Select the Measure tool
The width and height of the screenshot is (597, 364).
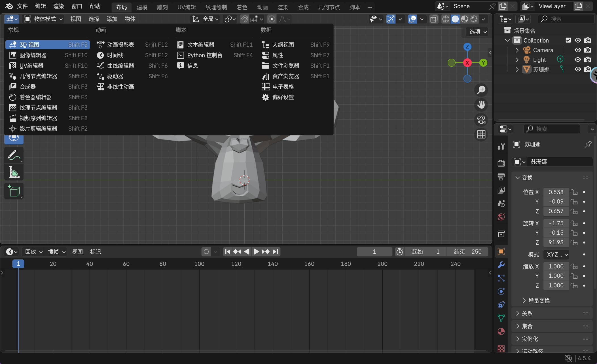tap(14, 172)
